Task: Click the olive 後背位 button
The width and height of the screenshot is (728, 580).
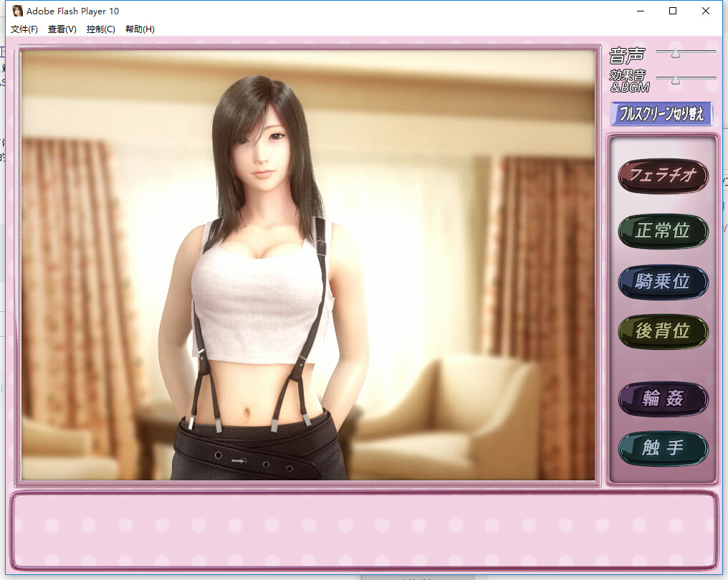Action: coord(663,331)
